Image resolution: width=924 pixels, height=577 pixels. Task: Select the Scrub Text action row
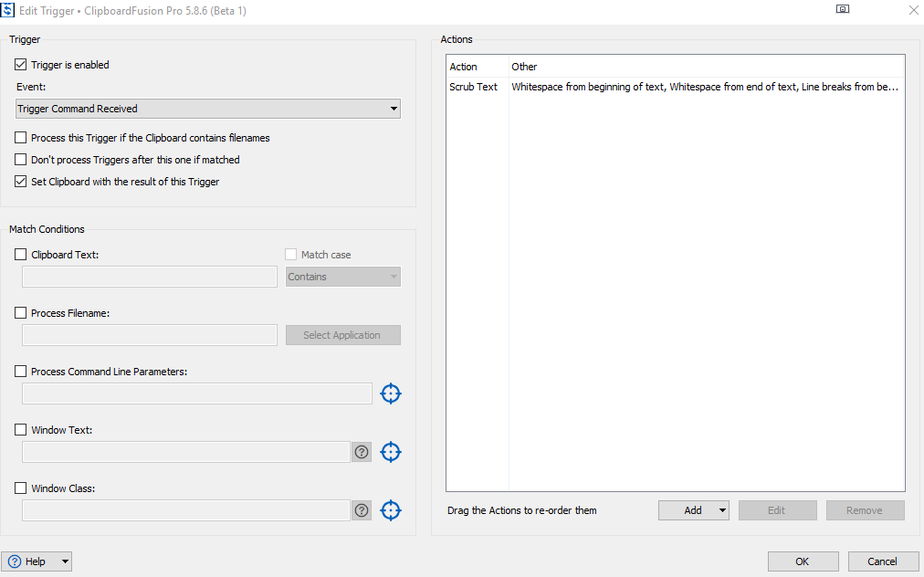coord(474,87)
